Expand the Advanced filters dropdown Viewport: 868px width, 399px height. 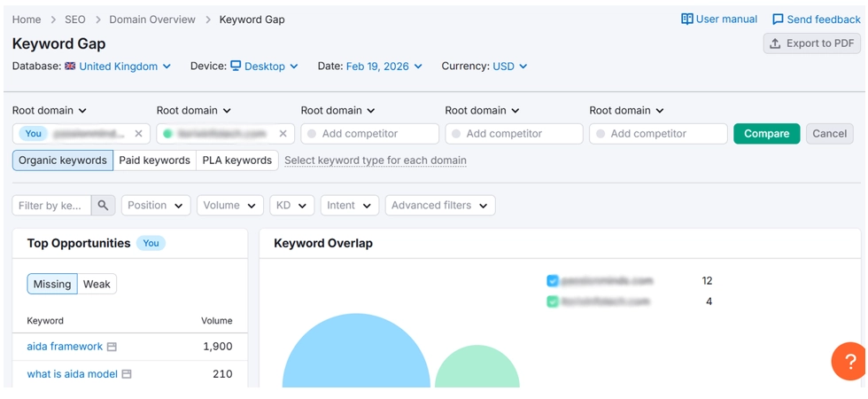pos(440,205)
